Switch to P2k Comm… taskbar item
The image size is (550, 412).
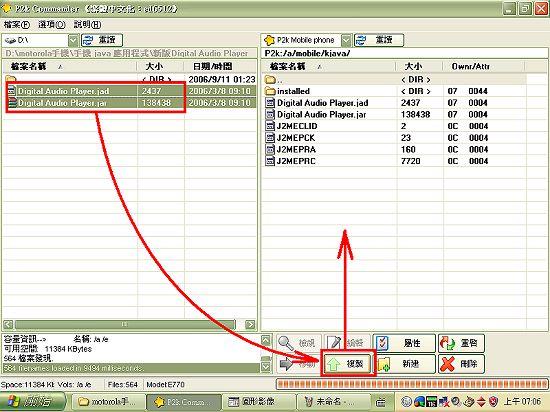click(184, 402)
